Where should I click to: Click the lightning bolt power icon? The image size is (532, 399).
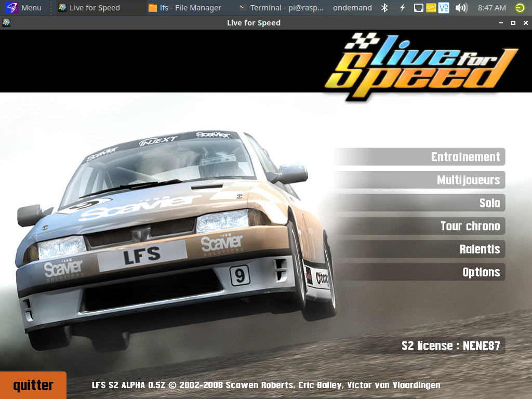(x=402, y=7)
